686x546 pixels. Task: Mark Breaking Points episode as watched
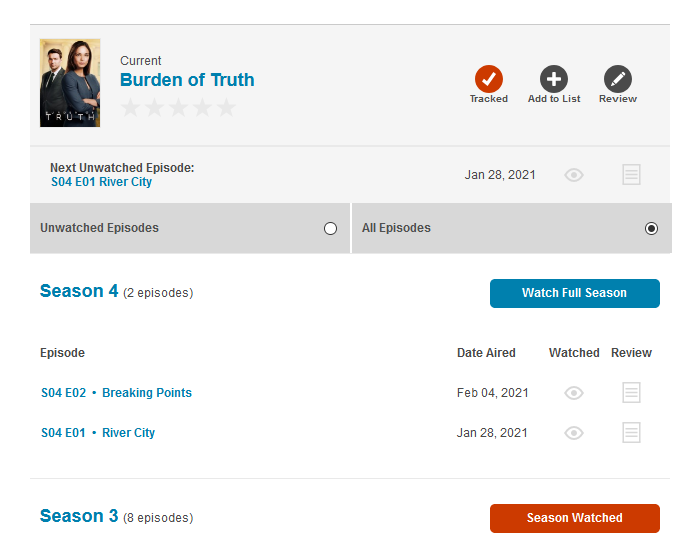coord(574,393)
